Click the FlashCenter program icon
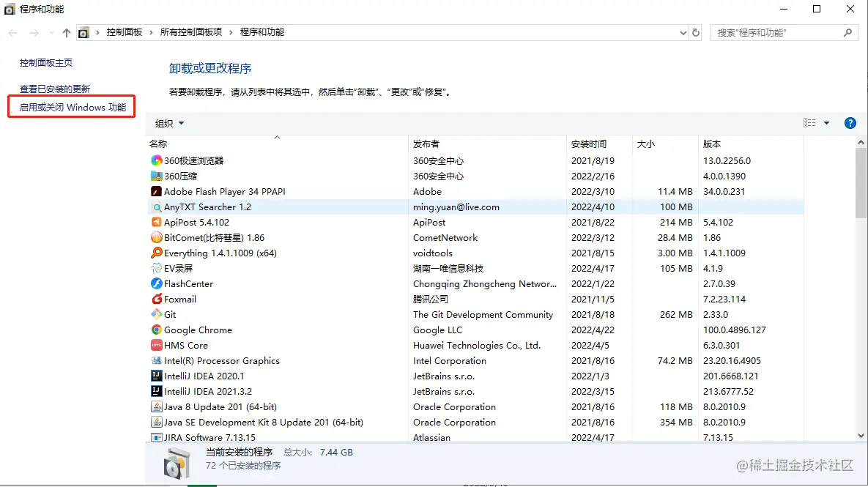 157,283
